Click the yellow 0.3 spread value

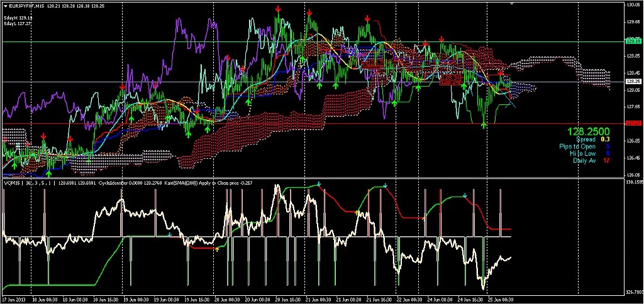(606, 139)
